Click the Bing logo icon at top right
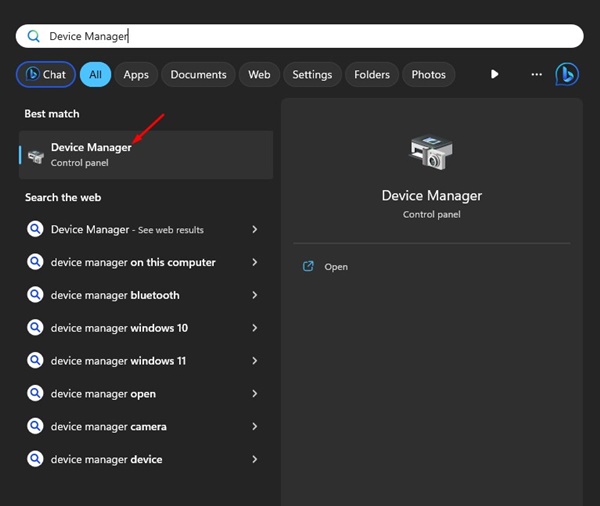Image resolution: width=600 pixels, height=506 pixels. tap(567, 74)
